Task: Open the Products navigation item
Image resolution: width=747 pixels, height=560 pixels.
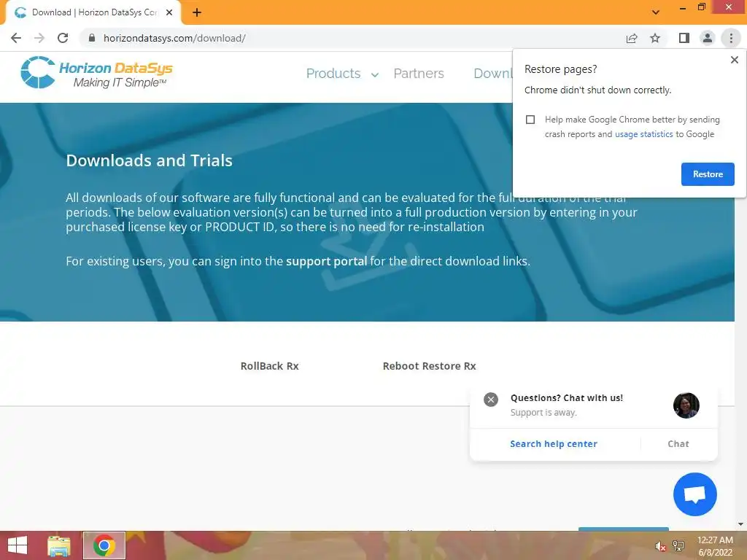Action: pyautogui.click(x=333, y=74)
